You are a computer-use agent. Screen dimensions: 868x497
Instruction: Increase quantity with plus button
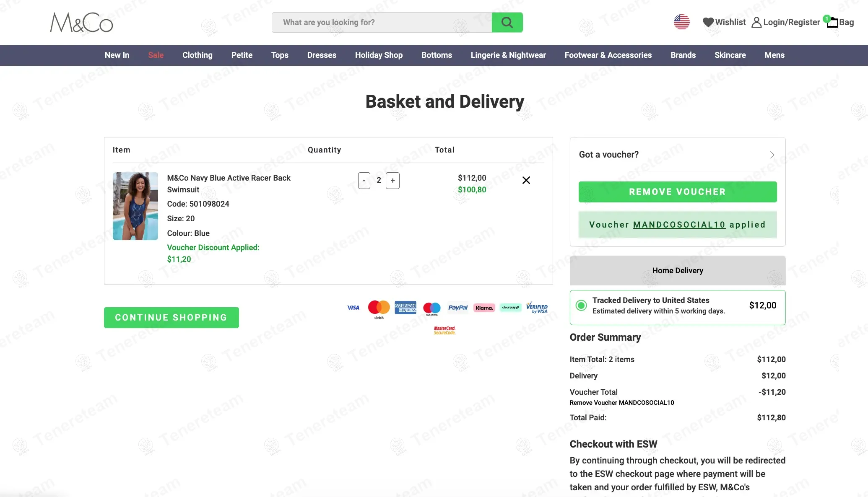pos(392,181)
